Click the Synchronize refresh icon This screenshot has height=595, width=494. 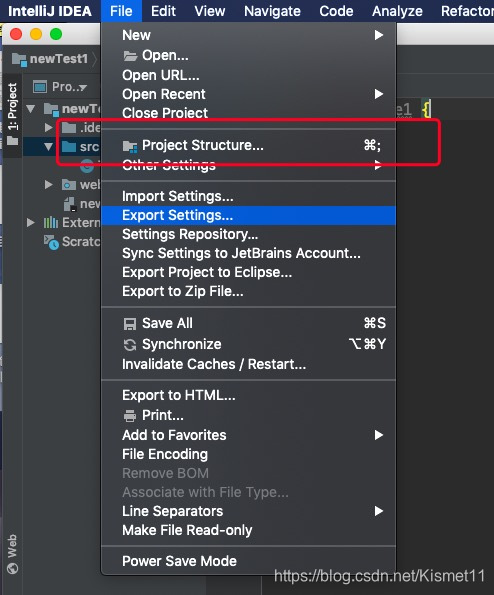tap(130, 345)
